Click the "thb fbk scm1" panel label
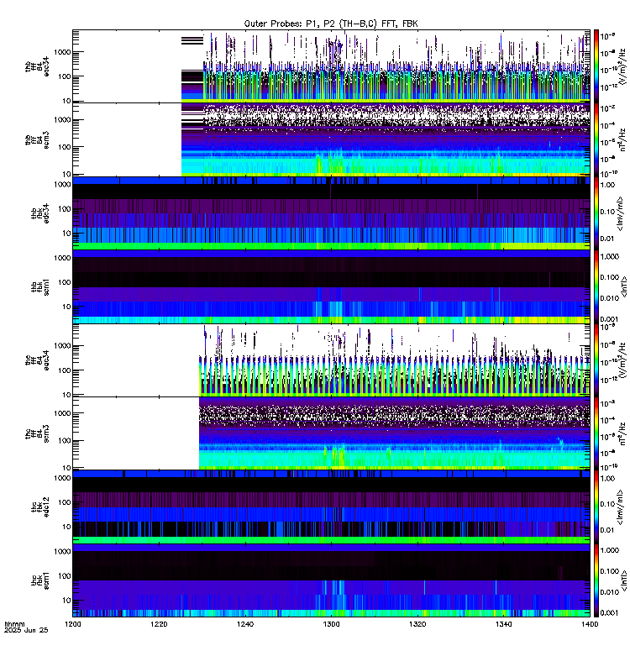Viewport: 630px width, 672px height. [40, 286]
